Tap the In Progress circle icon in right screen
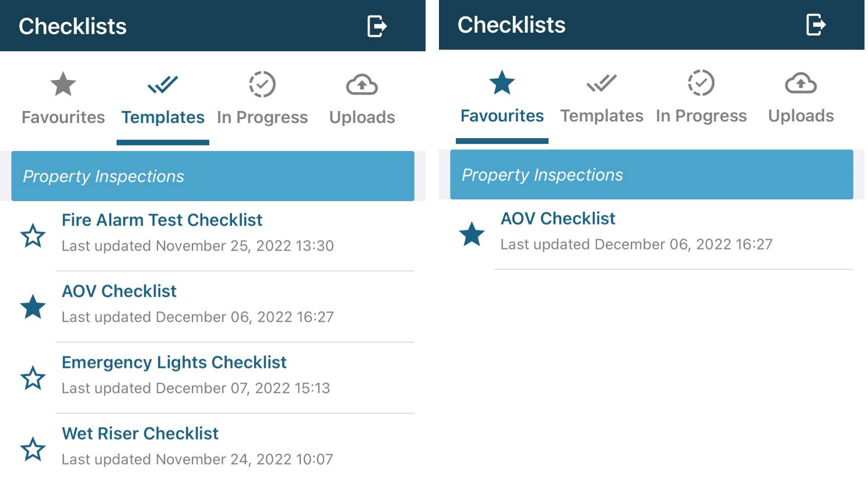Screen dimensions: 868x488 [x=701, y=83]
